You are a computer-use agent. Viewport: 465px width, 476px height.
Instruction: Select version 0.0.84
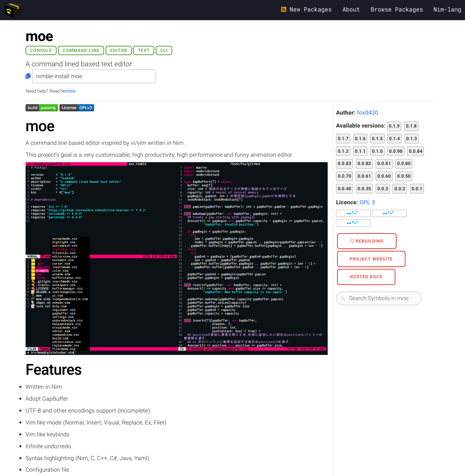pyautogui.click(x=416, y=151)
